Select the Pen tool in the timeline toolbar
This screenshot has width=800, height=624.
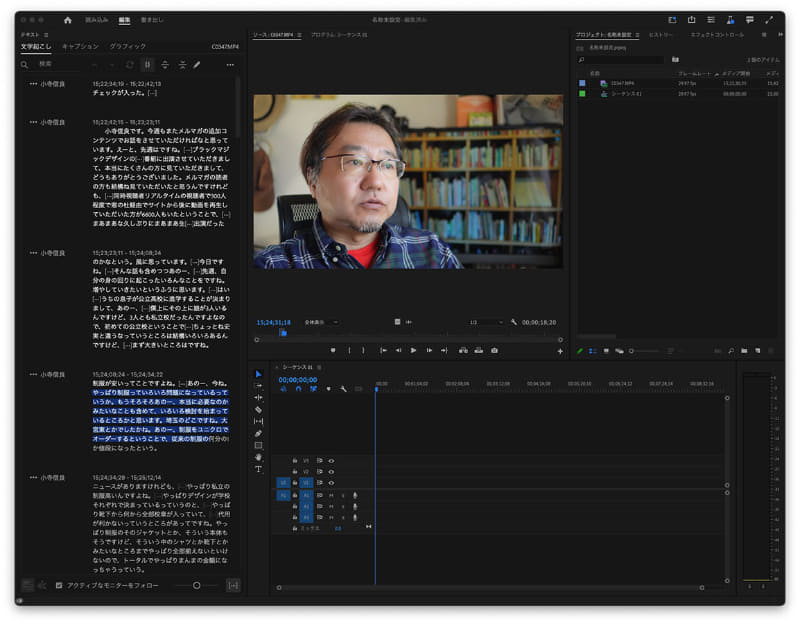[x=258, y=433]
